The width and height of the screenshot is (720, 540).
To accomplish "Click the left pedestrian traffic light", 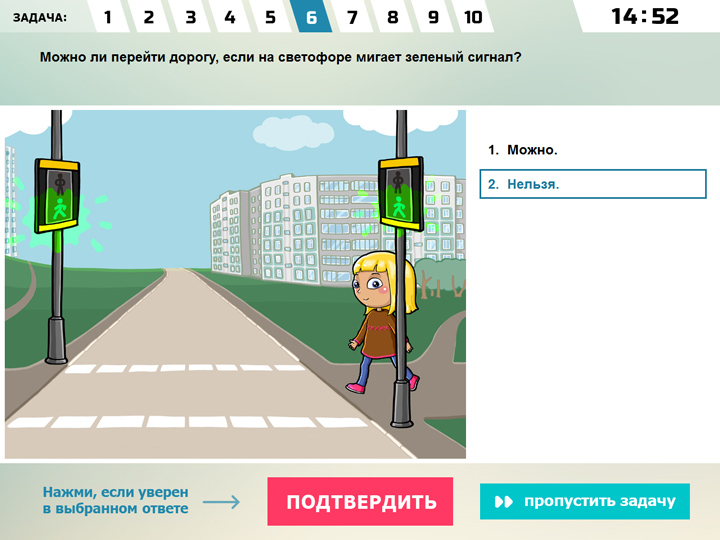I will click(x=56, y=196).
